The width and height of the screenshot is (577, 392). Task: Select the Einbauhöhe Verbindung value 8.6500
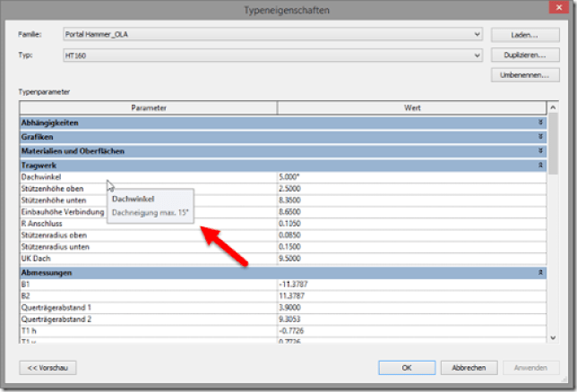(x=412, y=212)
